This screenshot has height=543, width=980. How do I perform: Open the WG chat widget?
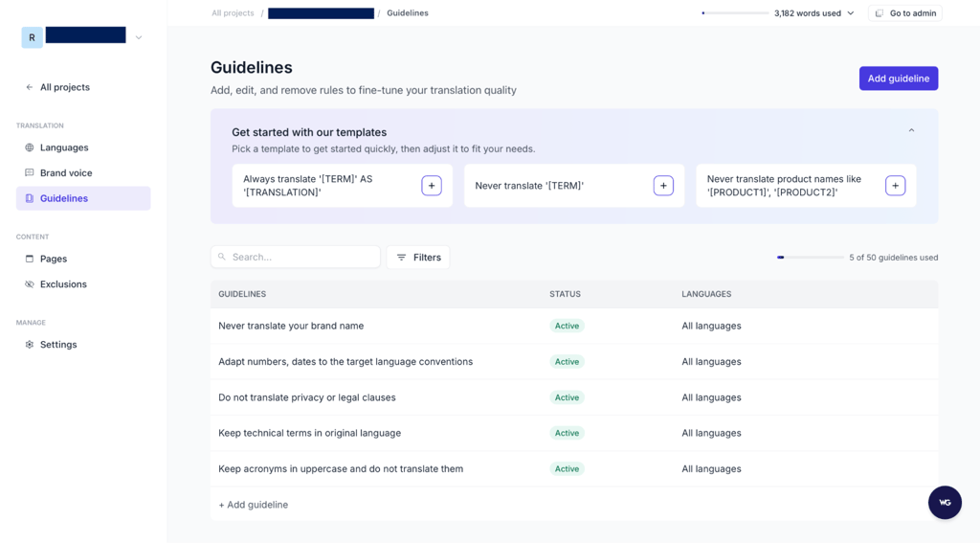945,503
